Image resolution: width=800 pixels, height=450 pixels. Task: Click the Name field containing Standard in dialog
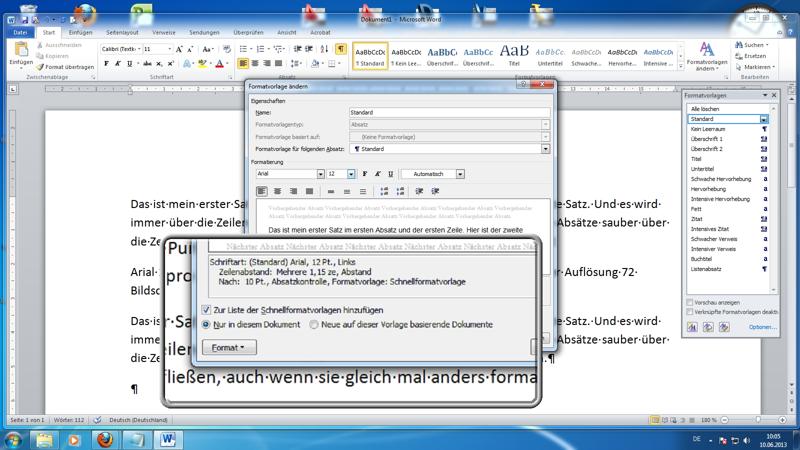click(x=449, y=112)
